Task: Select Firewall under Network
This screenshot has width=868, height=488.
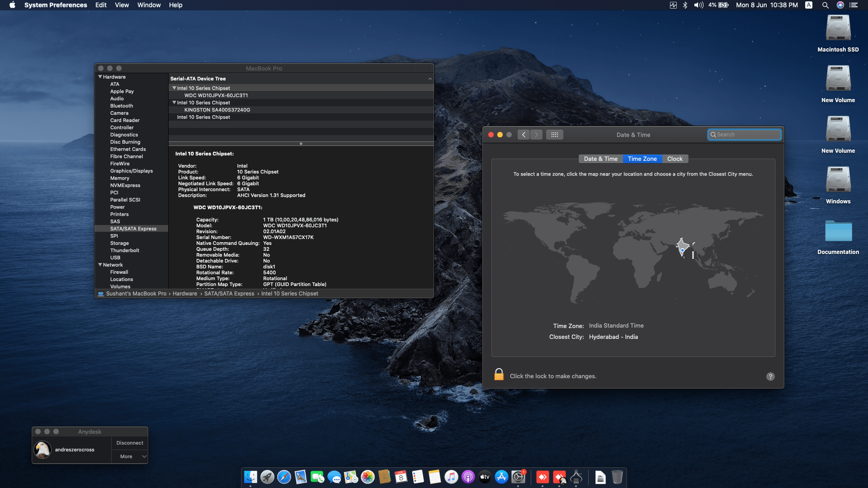Action: [x=119, y=272]
